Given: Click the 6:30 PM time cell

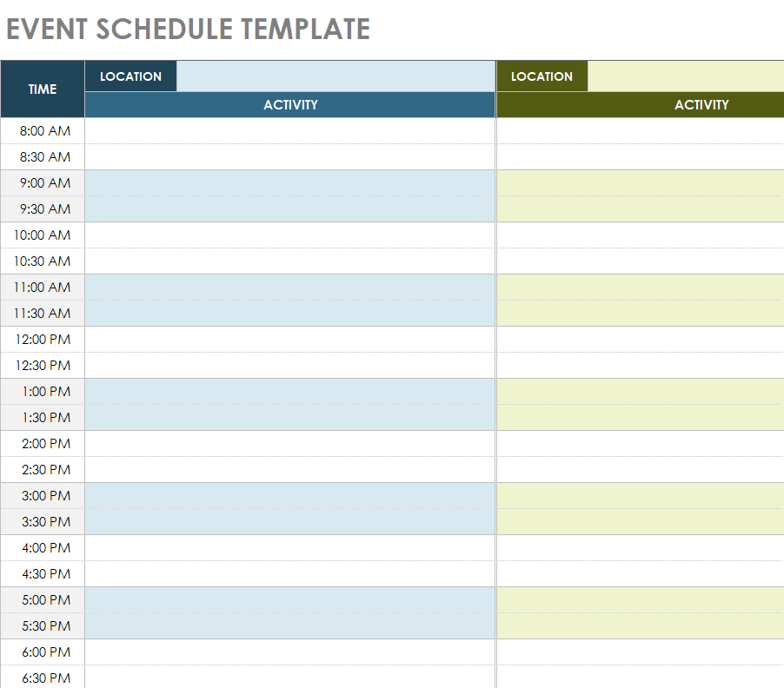Looking at the screenshot, I should point(43,678).
